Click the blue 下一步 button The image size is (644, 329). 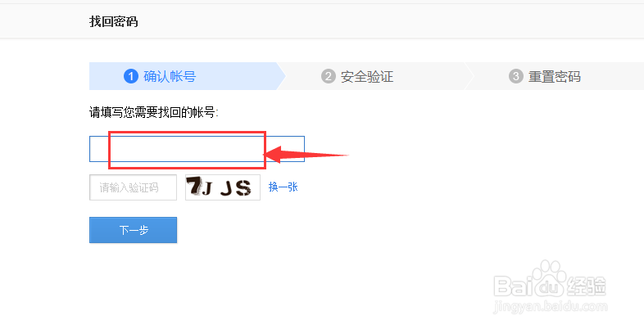[x=133, y=230]
